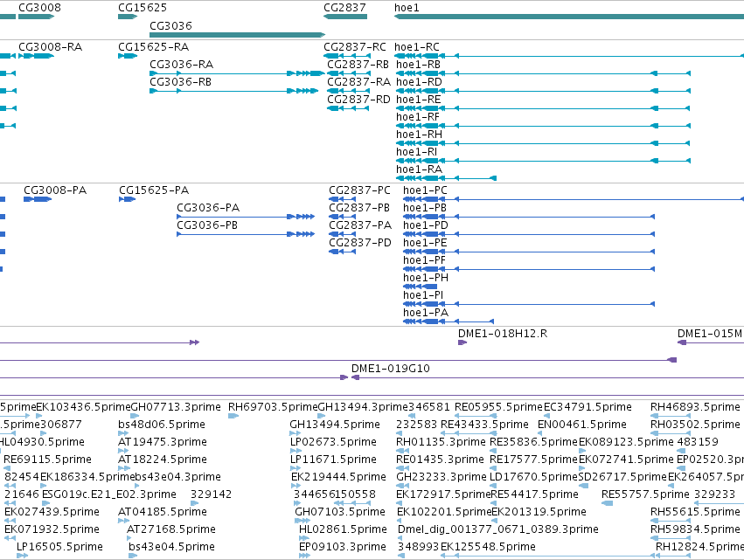
Task: Select the hoe1-RA transcript label
Action: point(419,169)
